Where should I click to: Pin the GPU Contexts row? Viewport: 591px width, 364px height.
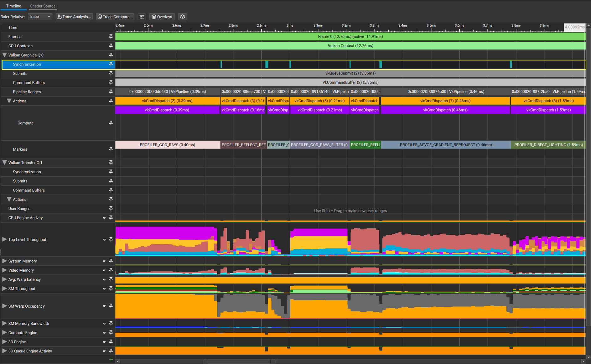click(x=111, y=46)
